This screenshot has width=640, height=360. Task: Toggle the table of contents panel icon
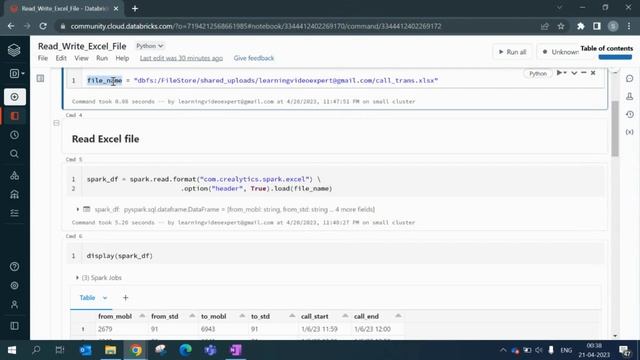tap(40, 78)
